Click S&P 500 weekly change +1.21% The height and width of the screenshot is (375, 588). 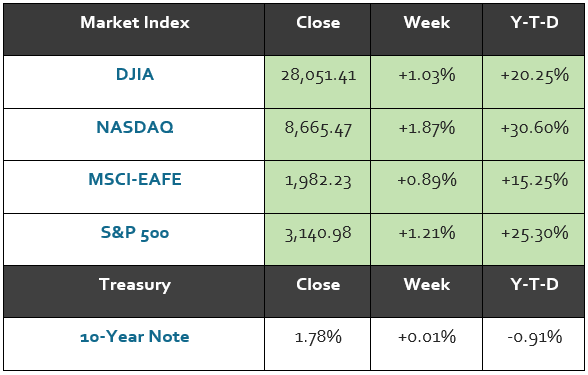click(x=427, y=233)
